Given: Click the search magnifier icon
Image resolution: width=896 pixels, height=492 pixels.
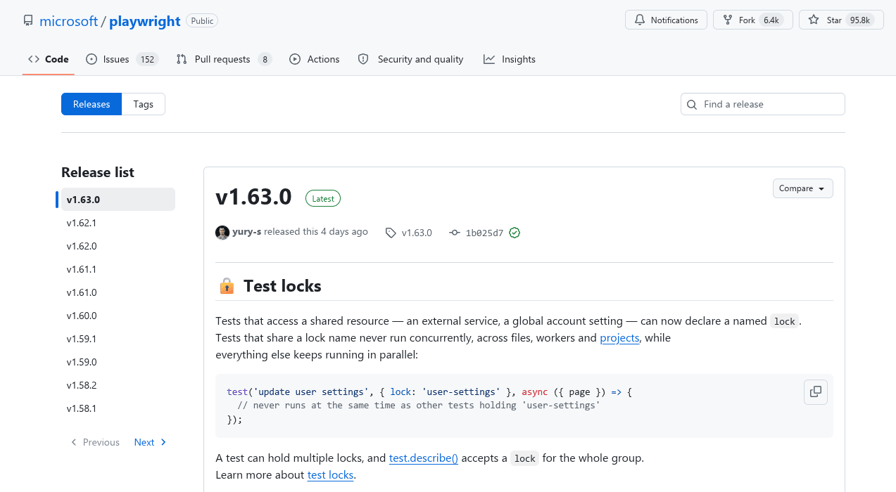Looking at the screenshot, I should click(x=692, y=105).
